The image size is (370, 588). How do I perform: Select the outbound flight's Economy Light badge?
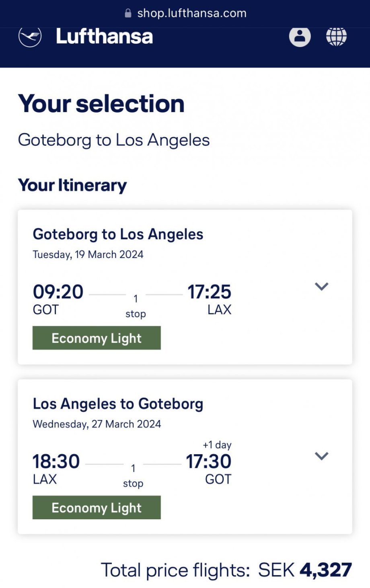(97, 338)
